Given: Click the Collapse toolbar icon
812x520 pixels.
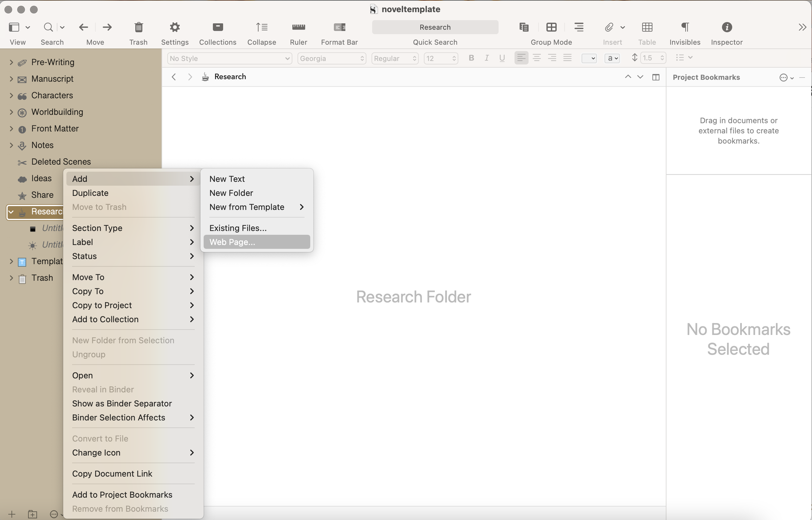Looking at the screenshot, I should [261, 27].
